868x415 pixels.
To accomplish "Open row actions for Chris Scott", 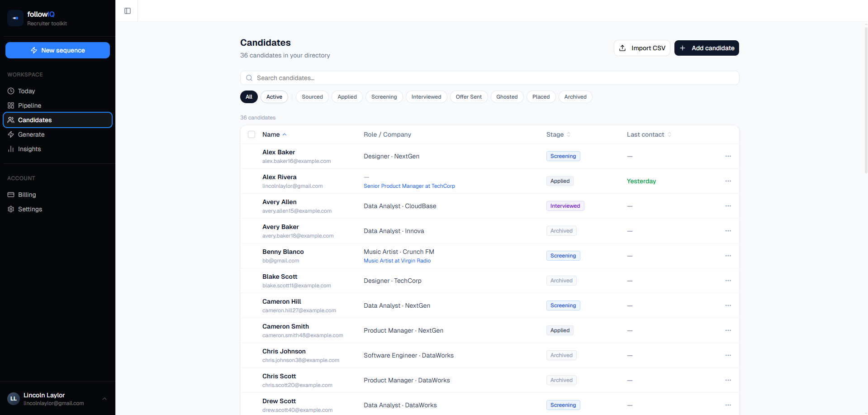I will 728,380.
